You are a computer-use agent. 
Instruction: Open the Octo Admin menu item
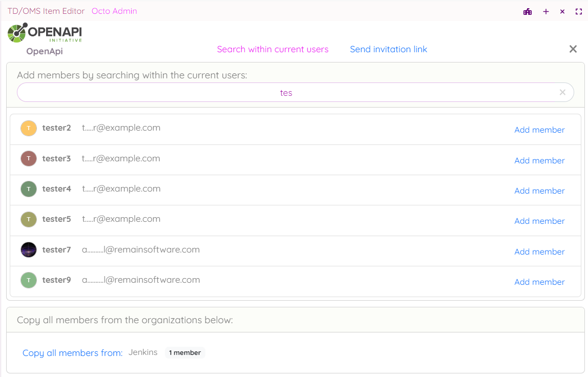click(114, 11)
